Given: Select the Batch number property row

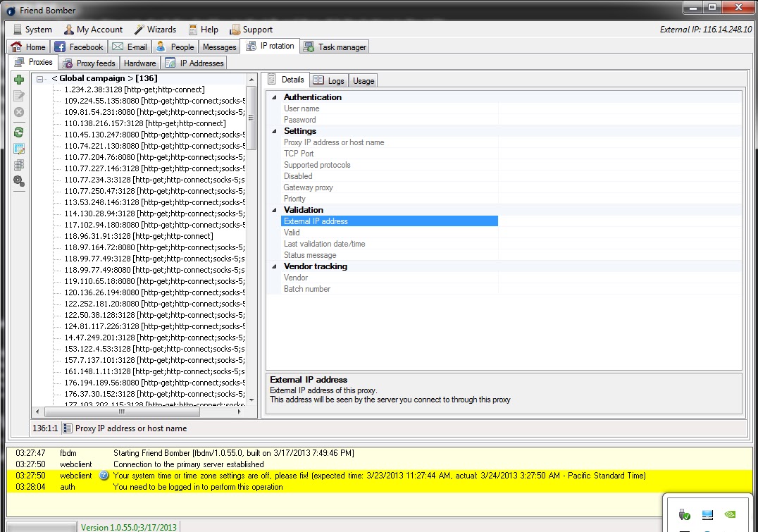Looking at the screenshot, I should [x=511, y=289].
